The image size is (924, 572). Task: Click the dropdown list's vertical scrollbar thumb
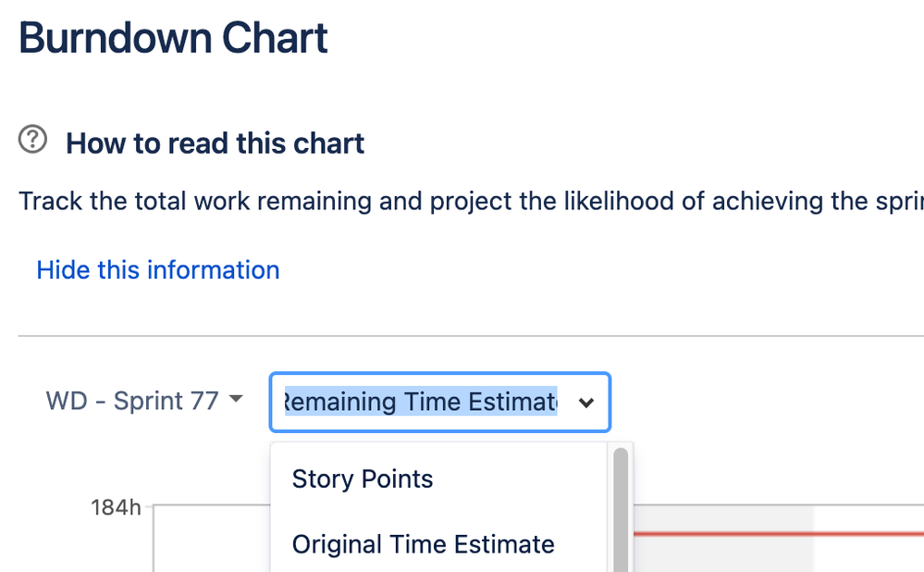coord(620,507)
